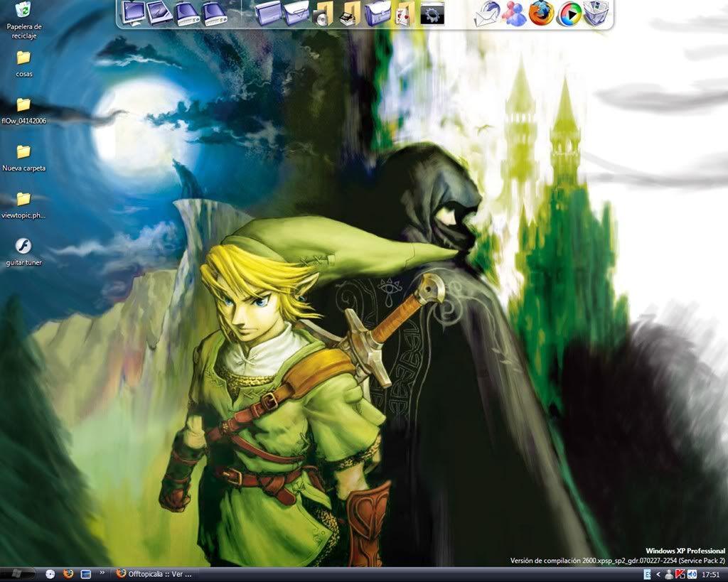The height and width of the screenshot is (582, 728).
Task: Expand the Quick Launch overflow chevron
Action: 102,572
